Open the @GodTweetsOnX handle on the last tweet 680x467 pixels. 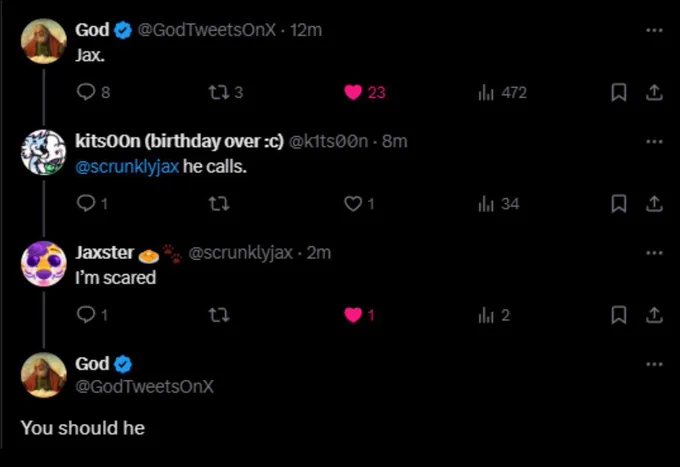pos(144,386)
